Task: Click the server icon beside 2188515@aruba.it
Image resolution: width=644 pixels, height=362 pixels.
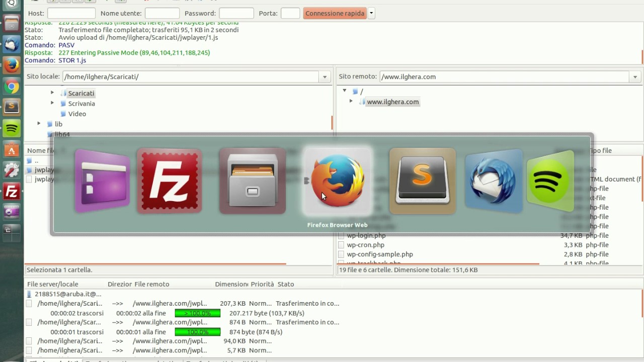Action: click(x=29, y=294)
